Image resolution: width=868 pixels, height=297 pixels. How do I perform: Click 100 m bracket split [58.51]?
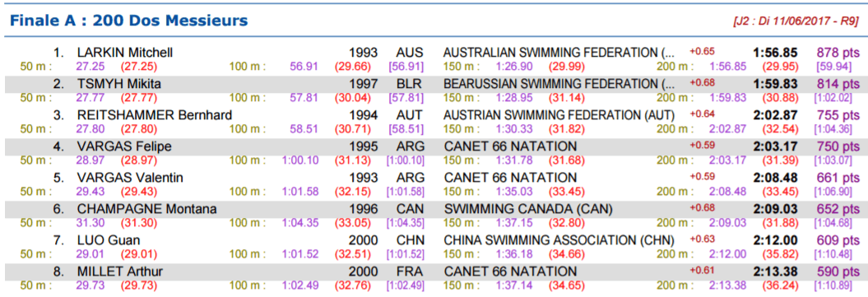pos(406,129)
